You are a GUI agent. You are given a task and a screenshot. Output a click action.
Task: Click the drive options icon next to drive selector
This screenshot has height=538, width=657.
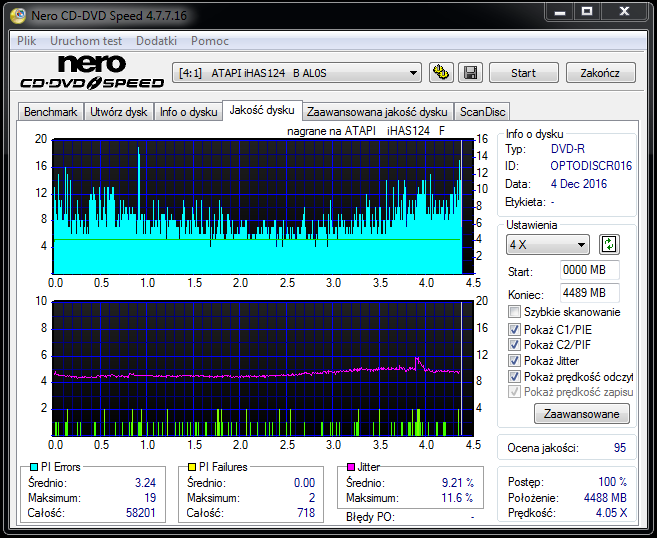coord(441,73)
